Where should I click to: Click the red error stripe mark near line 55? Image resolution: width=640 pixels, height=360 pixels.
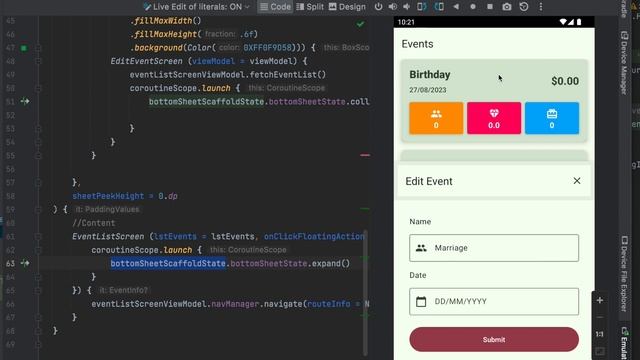pyautogui.click(x=365, y=155)
